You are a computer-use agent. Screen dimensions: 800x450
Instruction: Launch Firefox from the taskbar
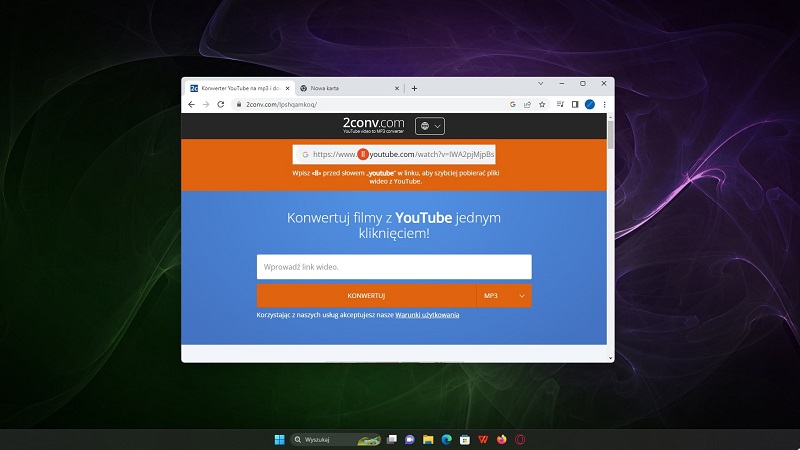(x=502, y=439)
